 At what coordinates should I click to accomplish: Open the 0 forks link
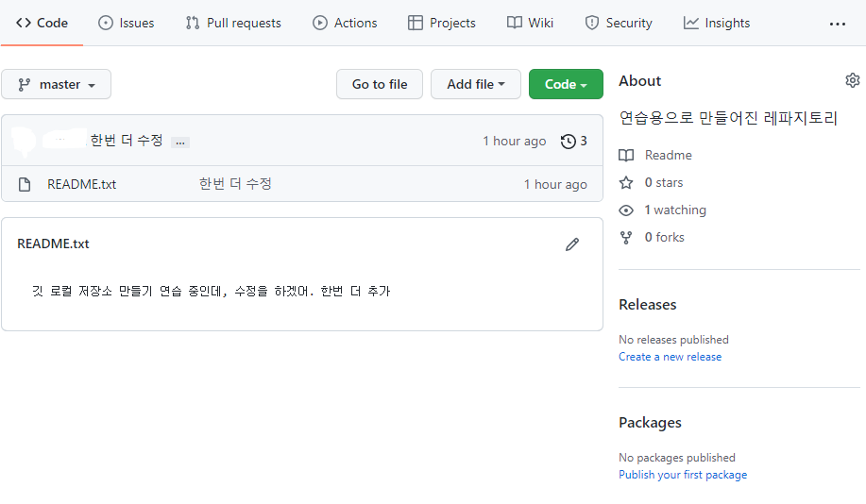[665, 238]
